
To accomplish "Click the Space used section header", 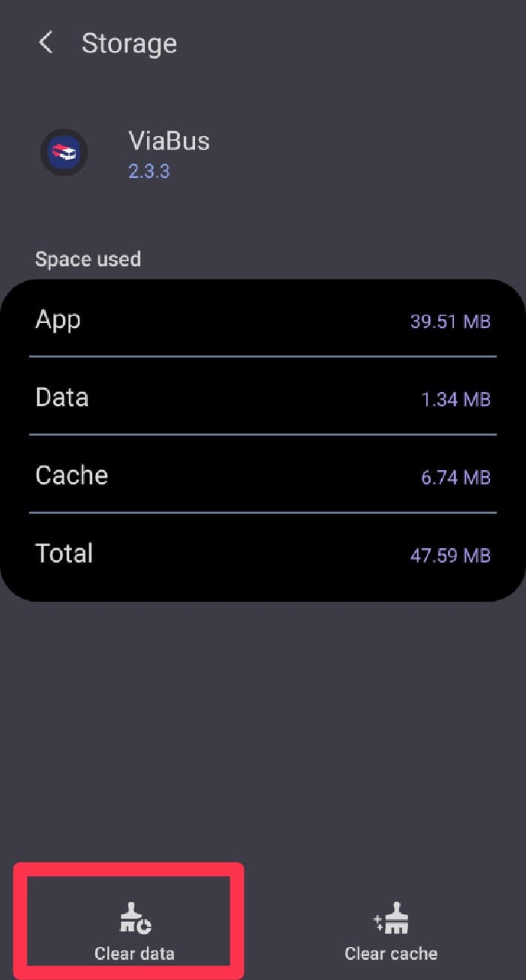I will (x=88, y=259).
